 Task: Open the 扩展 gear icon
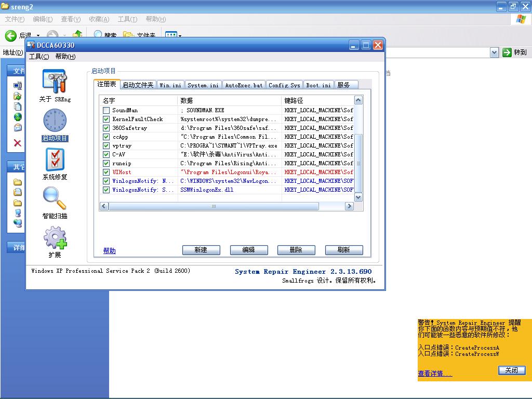click(x=55, y=238)
